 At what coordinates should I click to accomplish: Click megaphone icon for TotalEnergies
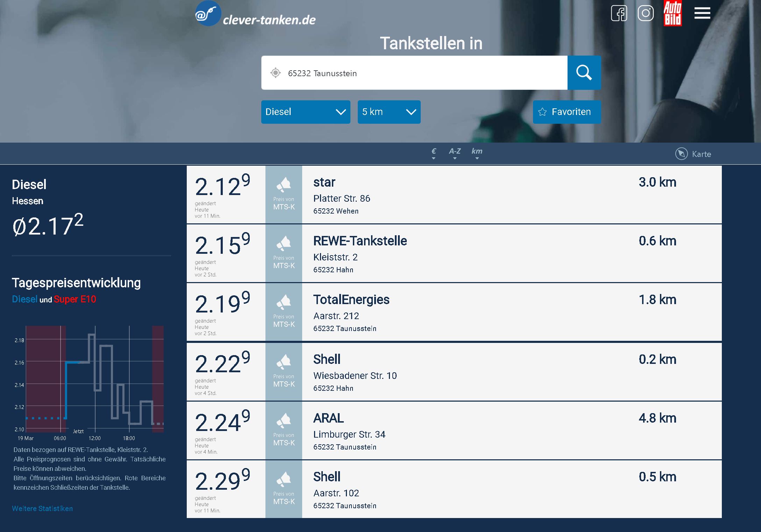[x=284, y=302]
